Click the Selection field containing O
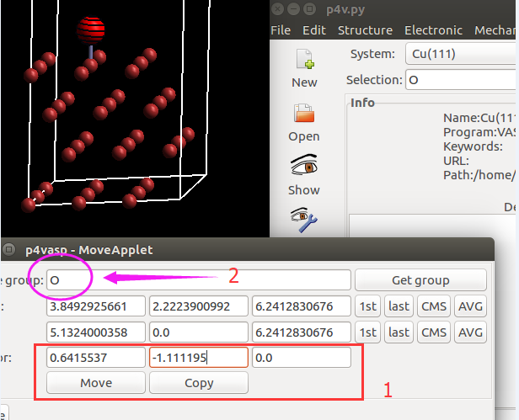Screen dimensions: 519x420 click(461, 80)
